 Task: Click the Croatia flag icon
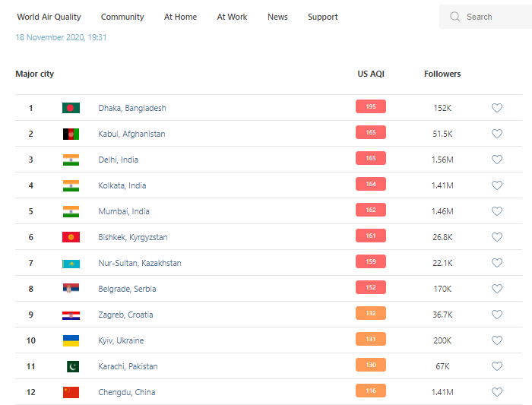[x=71, y=315]
